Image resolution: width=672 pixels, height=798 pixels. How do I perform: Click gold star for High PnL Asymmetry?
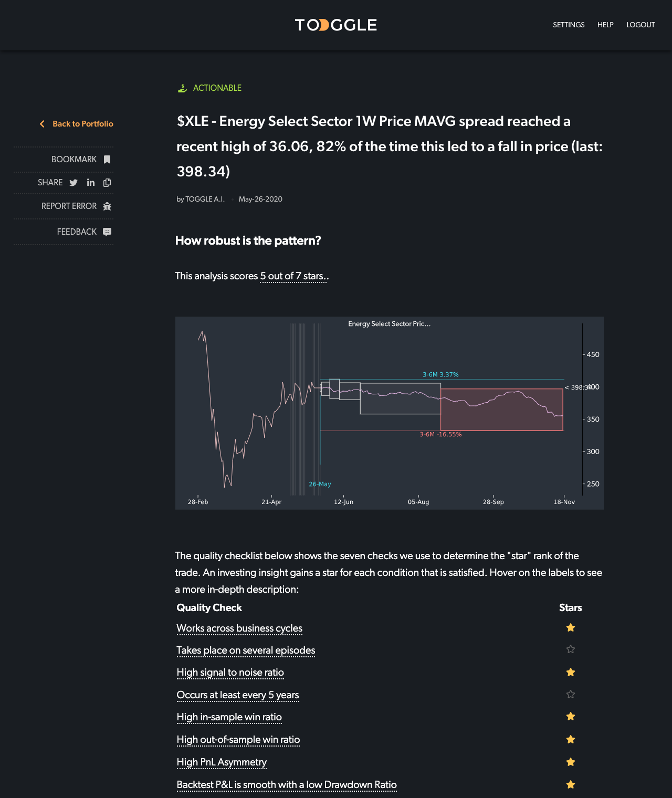click(x=571, y=762)
